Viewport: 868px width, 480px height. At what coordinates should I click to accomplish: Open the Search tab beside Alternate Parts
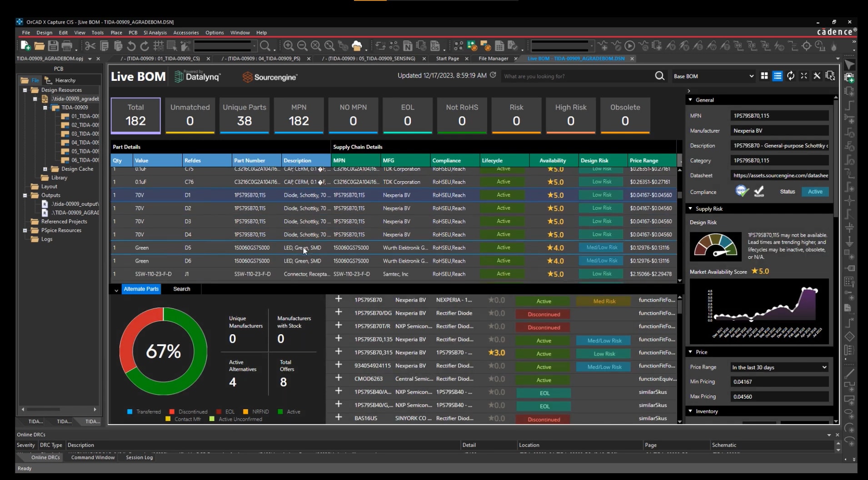(x=182, y=289)
